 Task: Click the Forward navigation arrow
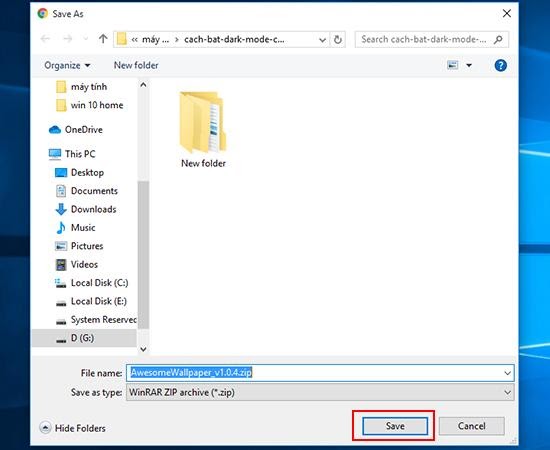pos(67,39)
